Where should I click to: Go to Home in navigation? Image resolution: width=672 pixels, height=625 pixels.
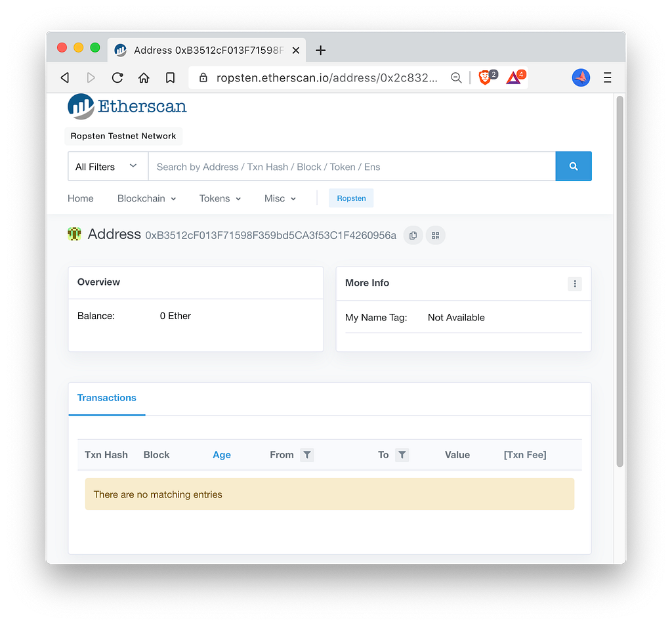coord(81,198)
